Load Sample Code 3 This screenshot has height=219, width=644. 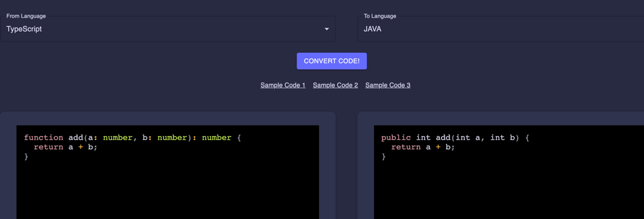click(388, 85)
